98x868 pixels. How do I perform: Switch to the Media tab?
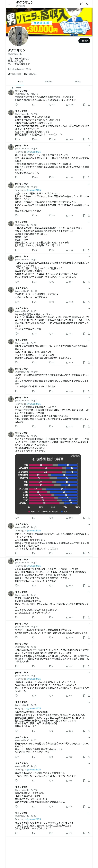click(x=78, y=82)
